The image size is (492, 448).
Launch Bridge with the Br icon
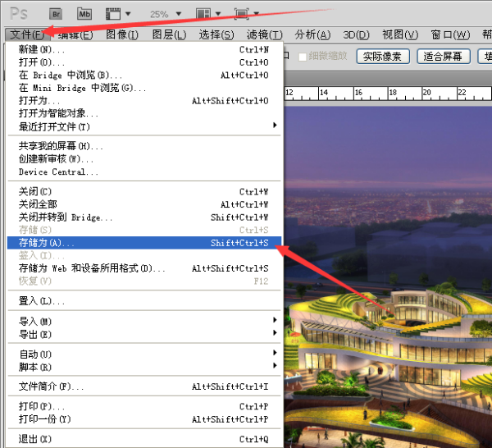pyautogui.click(x=56, y=14)
